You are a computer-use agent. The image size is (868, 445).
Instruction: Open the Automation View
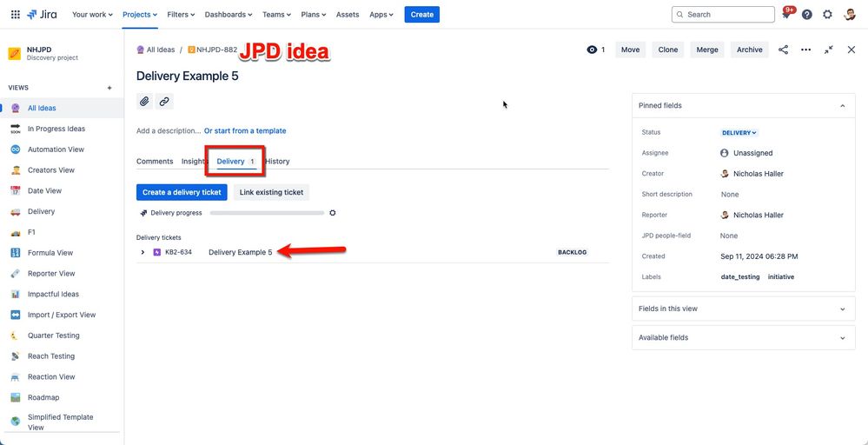click(62, 149)
